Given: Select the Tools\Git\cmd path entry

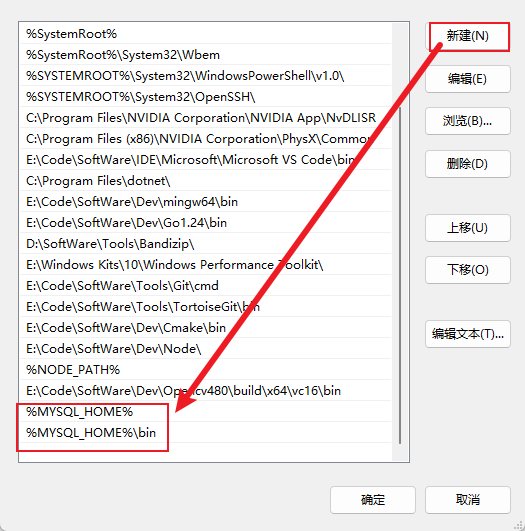Looking at the screenshot, I should pyautogui.click(x=206, y=286).
